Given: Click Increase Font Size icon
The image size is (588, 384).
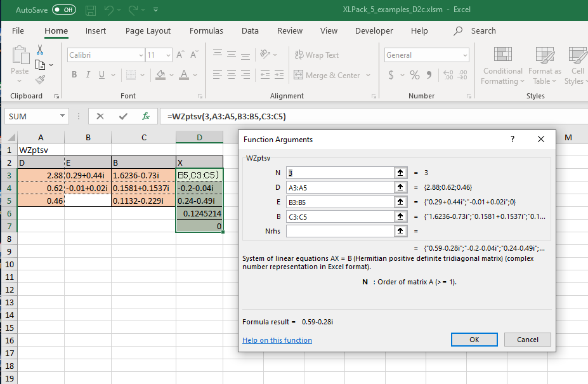Looking at the screenshot, I should 180,55.
